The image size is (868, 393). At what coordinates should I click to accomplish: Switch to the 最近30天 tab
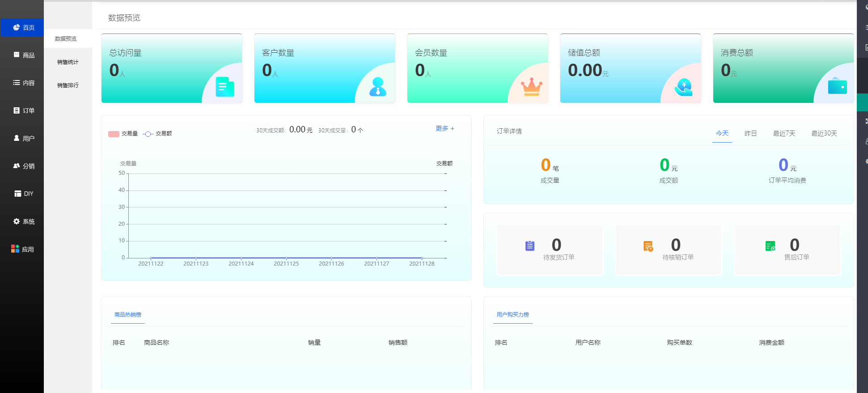824,133
